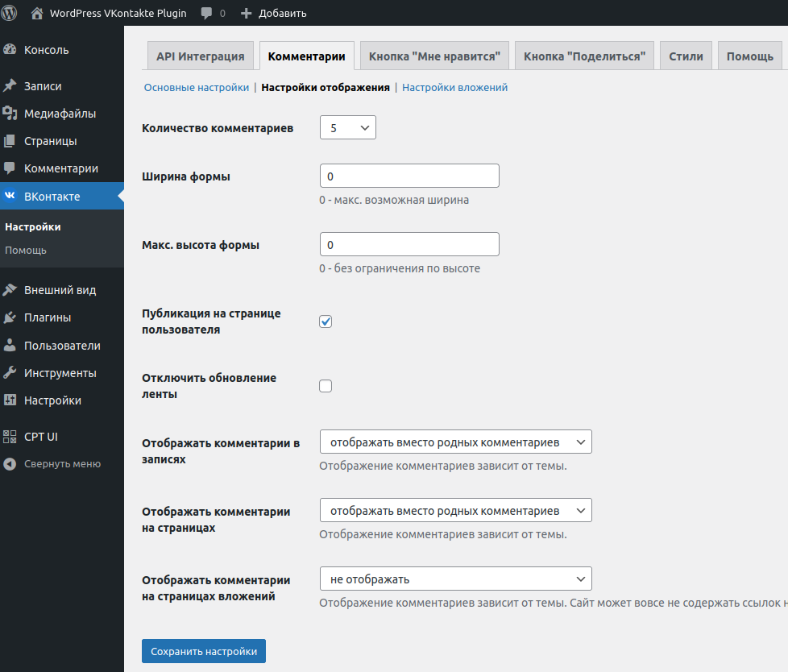Click WordPress VKontakte Plugin site name

118,13
